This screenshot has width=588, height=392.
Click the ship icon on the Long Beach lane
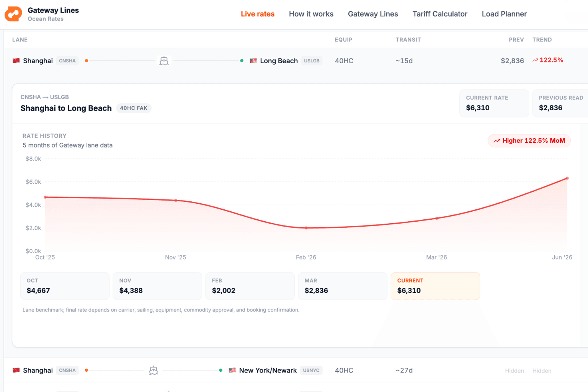click(164, 60)
